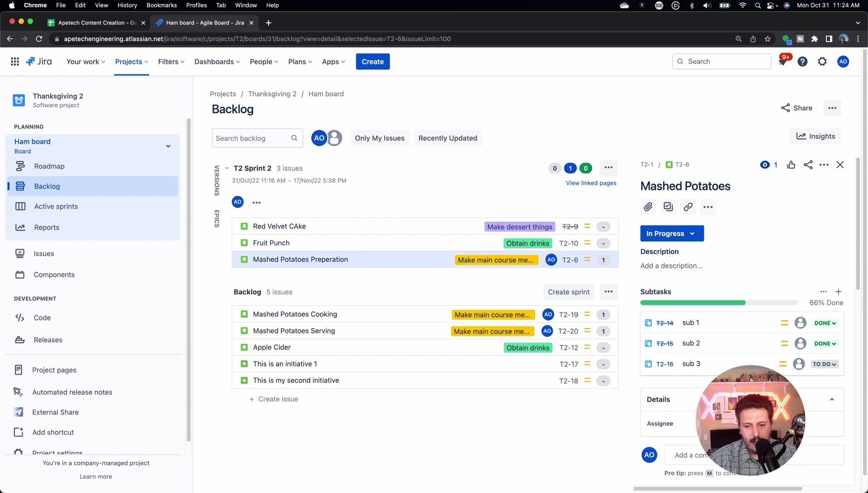Screen dimensions: 868x493
Task: Collapse the T2 Sprint 2 section
Action: coord(227,168)
